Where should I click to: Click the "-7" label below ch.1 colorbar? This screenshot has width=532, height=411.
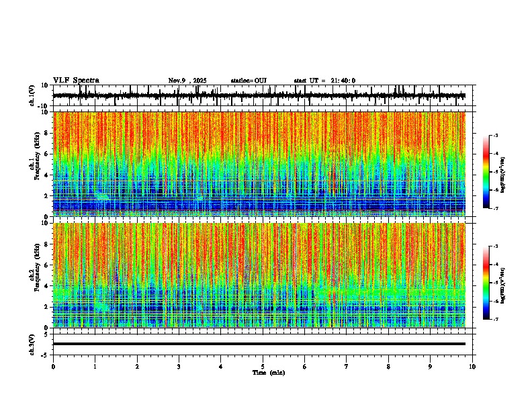(x=495, y=208)
